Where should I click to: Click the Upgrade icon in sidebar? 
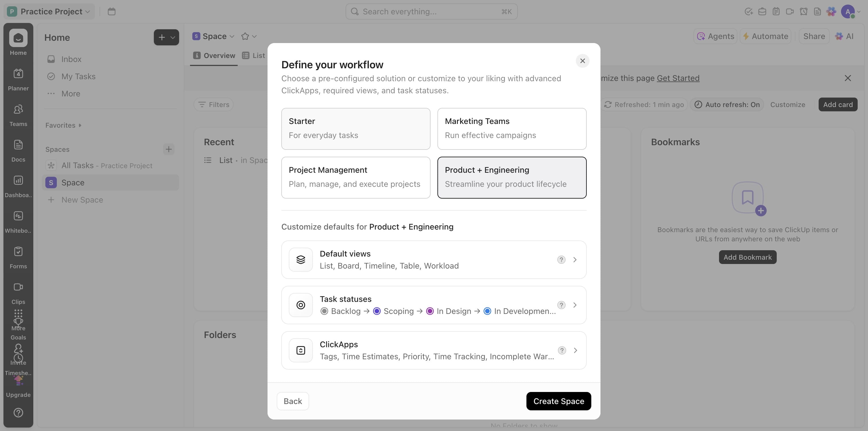(x=18, y=387)
